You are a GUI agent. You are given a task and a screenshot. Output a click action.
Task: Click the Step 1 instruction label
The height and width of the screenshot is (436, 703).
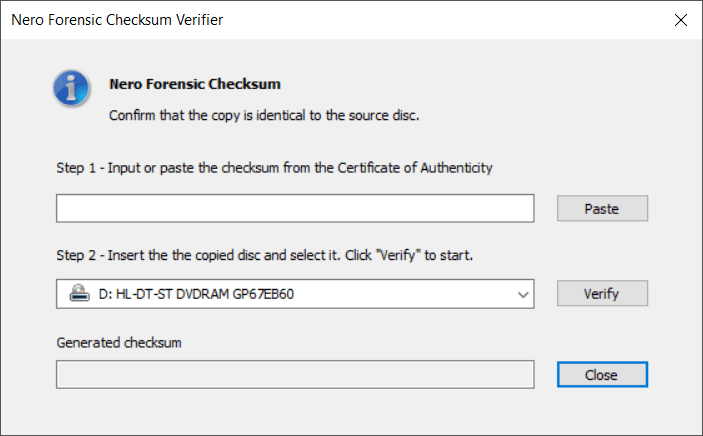[274, 168]
